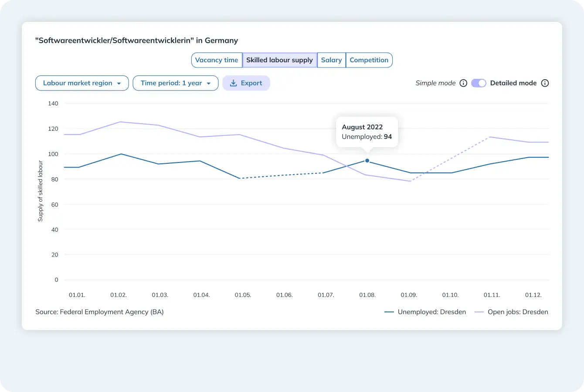Click the caret arrow in Time period selector
584x392 pixels.
tap(209, 84)
